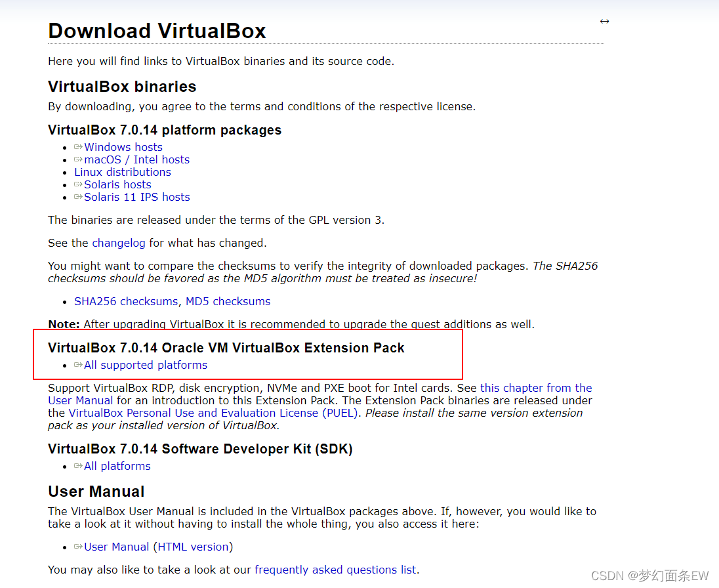Click the external link icon beside macOS / Intel hosts
This screenshot has height=588, width=719.
pyautogui.click(x=79, y=159)
